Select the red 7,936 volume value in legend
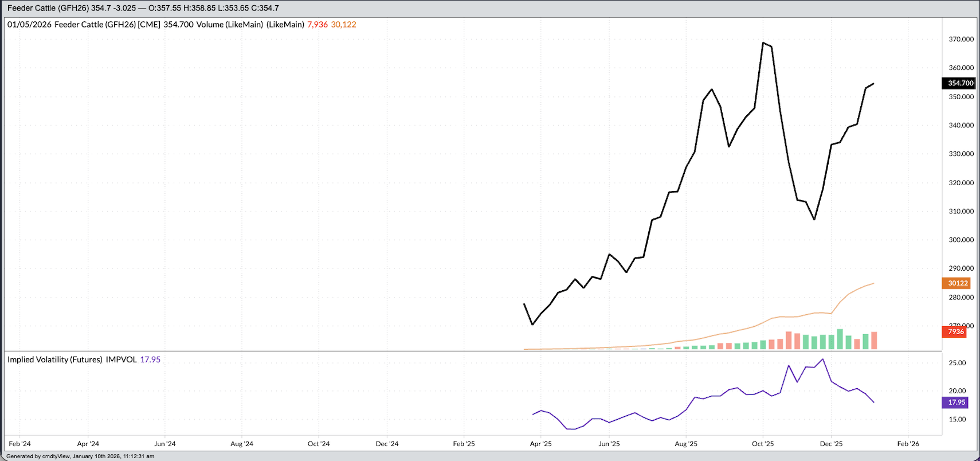 coord(317,25)
